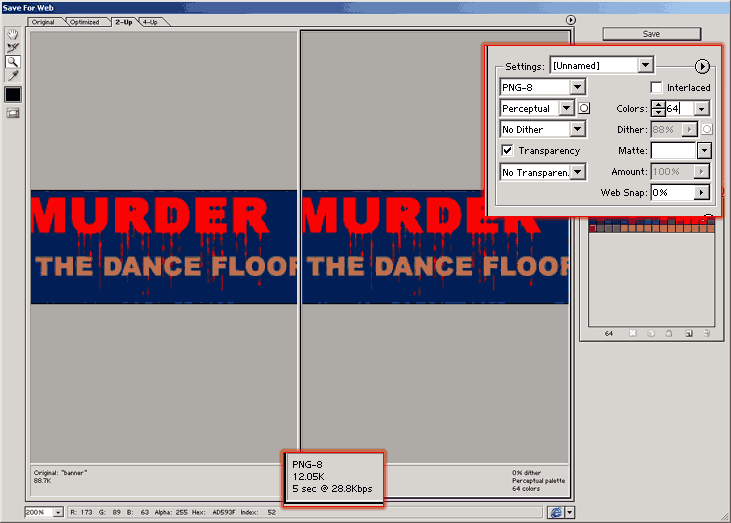Click the optimized banner preview pane

click(x=435, y=247)
